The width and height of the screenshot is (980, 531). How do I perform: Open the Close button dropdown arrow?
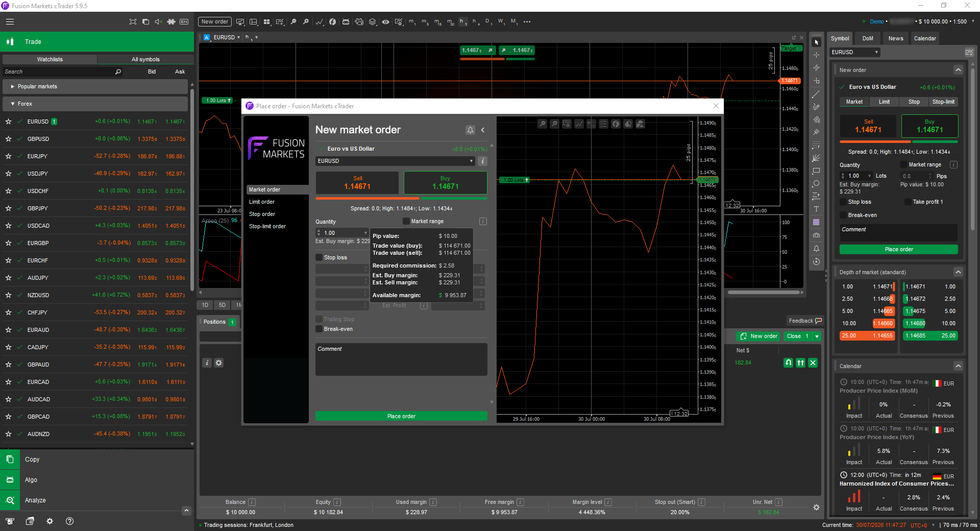coord(817,336)
